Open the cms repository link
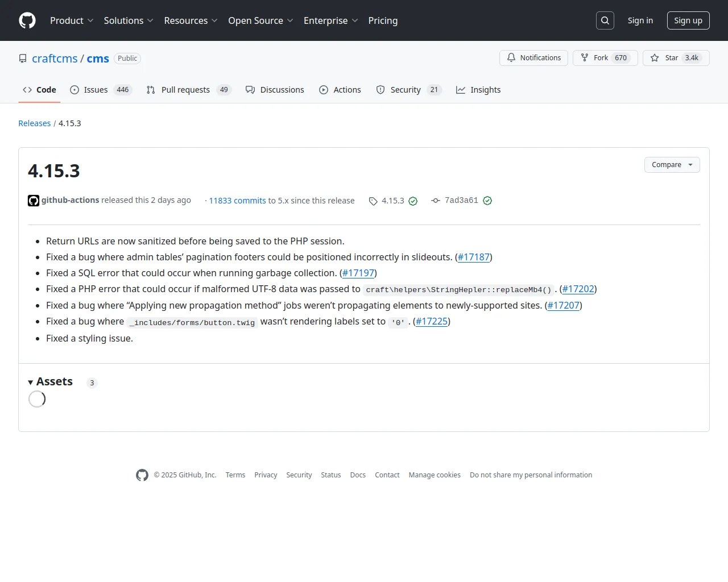This screenshot has height=582, width=728. click(98, 59)
